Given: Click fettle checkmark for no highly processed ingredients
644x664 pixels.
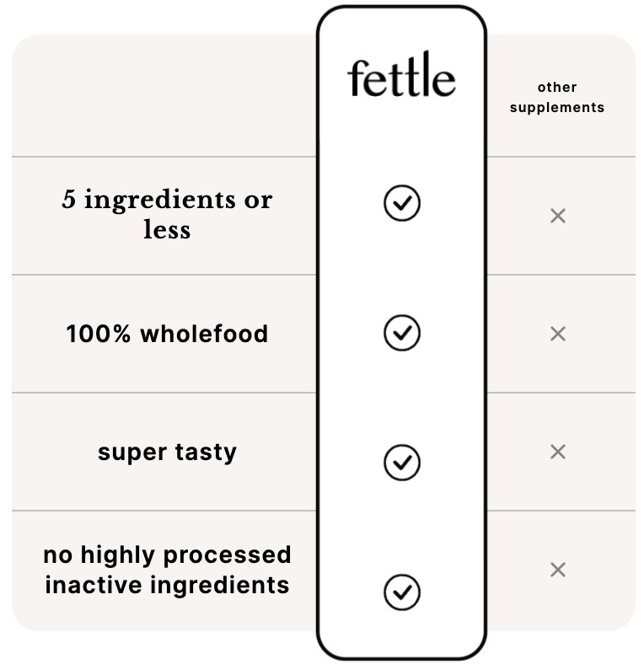Looking at the screenshot, I should (x=401, y=592).
